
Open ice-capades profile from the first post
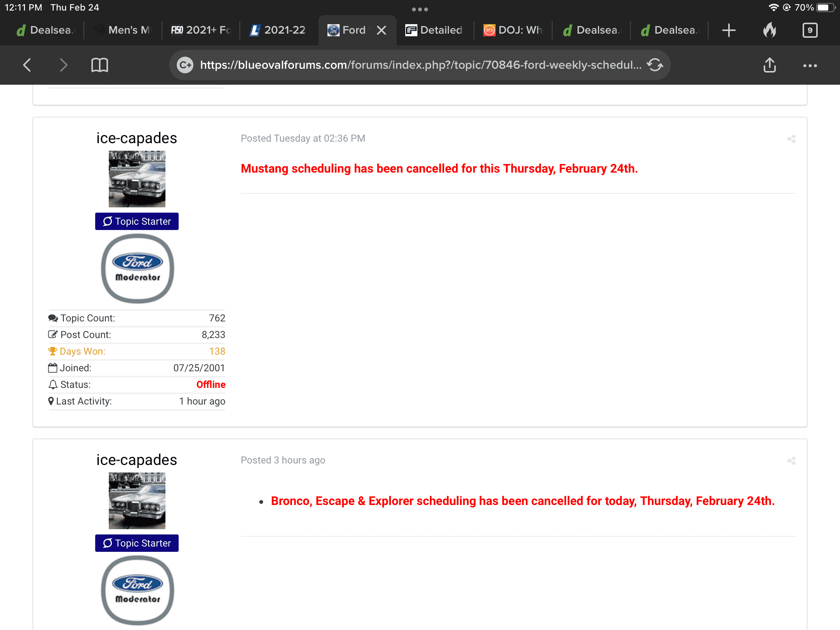click(x=136, y=138)
